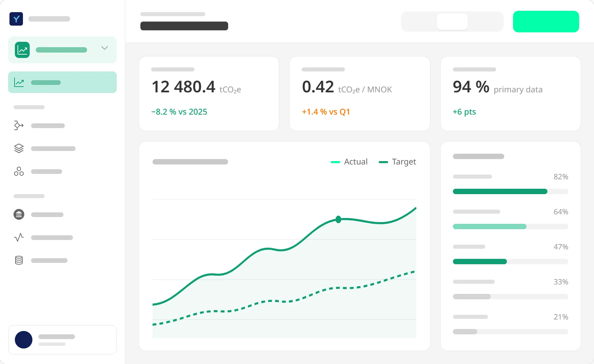This screenshot has height=364, width=594.
Task: Click the 12 480.4 tCO₂e value
Action: (196, 87)
